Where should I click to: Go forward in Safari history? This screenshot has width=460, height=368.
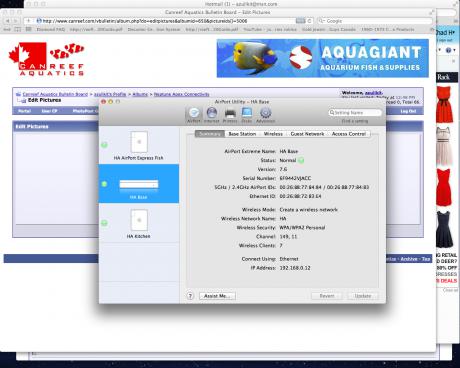pyautogui.click(x=15, y=21)
